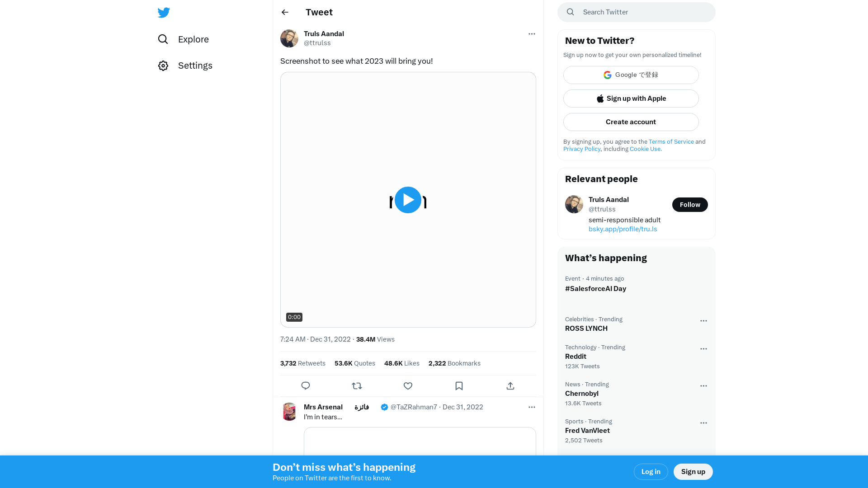
Task: Click the Terms of Service link
Action: pos(671,141)
